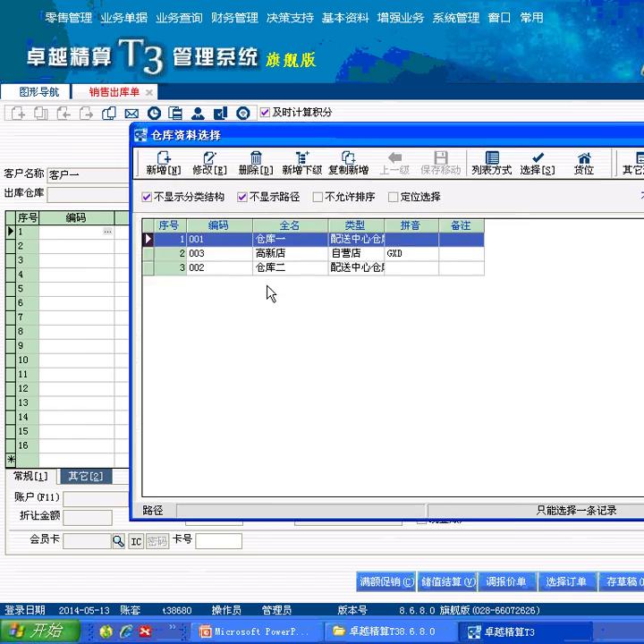Click the envelope mail icon
Viewport: 644px width, 644px height.
(x=131, y=114)
